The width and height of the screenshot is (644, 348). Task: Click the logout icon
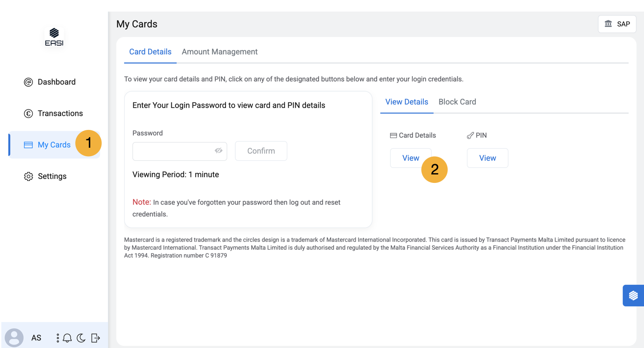point(96,338)
